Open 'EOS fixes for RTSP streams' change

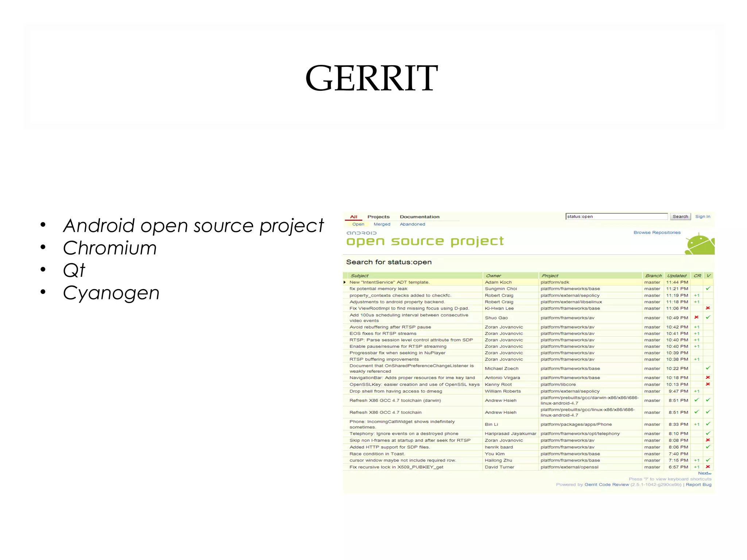(x=383, y=334)
